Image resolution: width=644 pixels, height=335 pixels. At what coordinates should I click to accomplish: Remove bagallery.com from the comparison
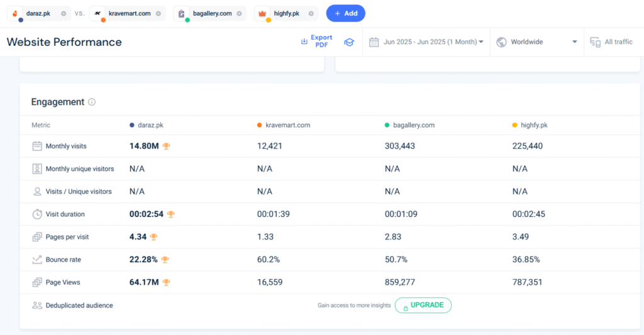click(x=239, y=14)
